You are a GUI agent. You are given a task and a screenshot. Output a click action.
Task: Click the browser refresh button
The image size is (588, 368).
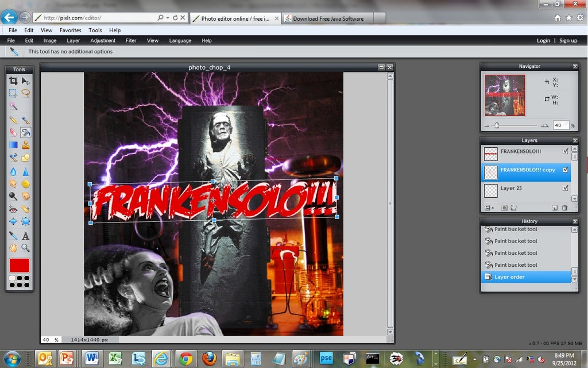pos(175,18)
